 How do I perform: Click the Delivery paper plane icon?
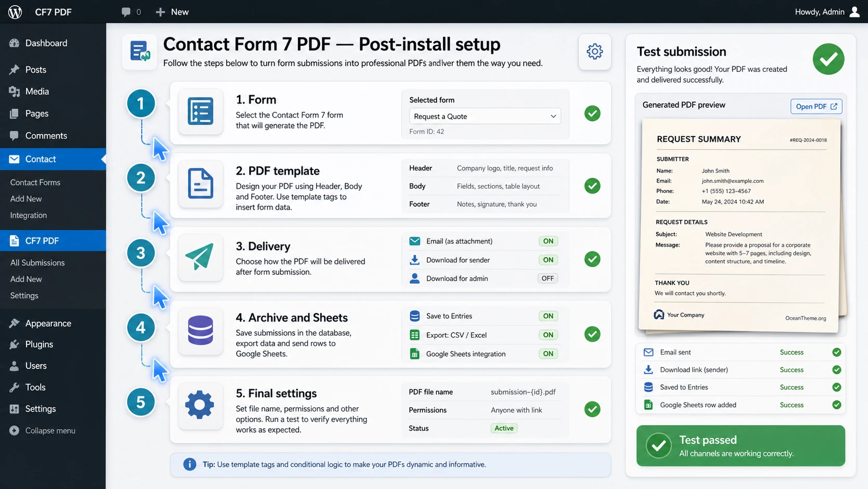[x=200, y=257]
